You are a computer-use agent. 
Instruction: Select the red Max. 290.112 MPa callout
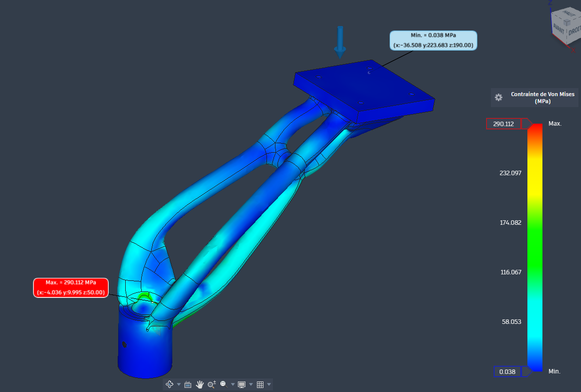point(71,288)
